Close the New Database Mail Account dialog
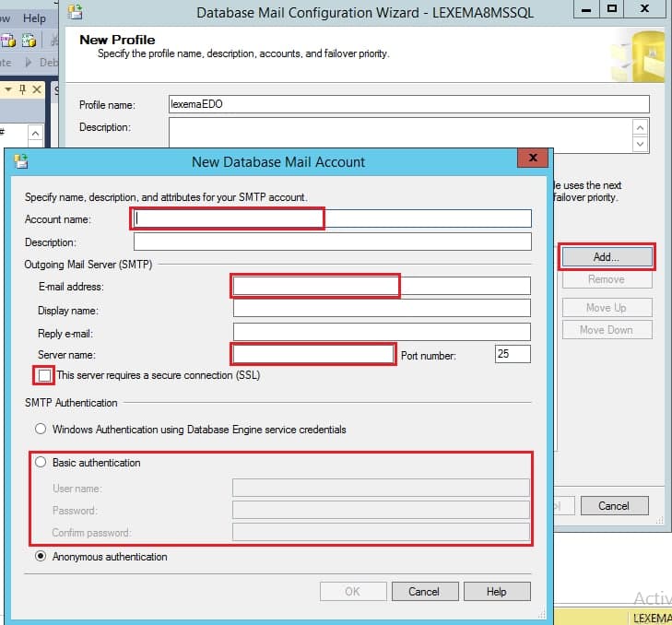The width and height of the screenshot is (672, 625). tap(533, 158)
